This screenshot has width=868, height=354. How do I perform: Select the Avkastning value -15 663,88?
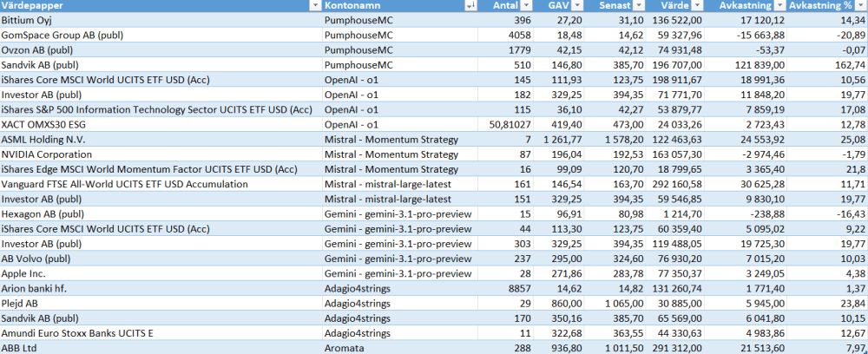(x=745, y=35)
